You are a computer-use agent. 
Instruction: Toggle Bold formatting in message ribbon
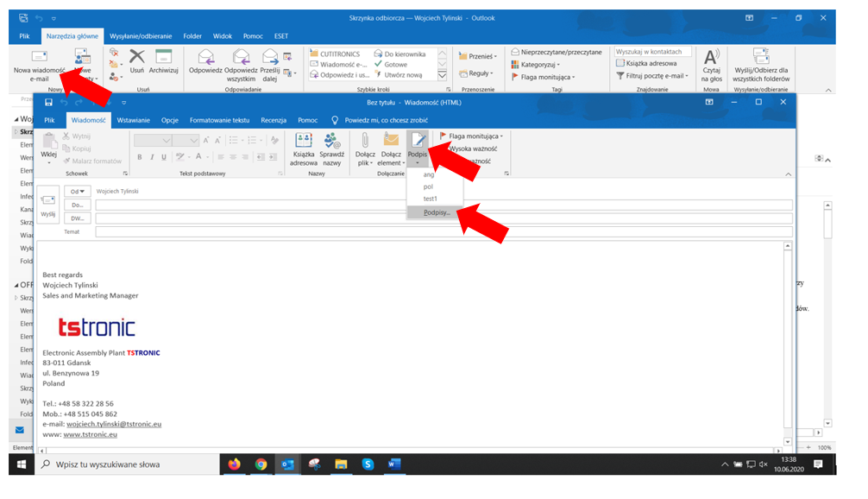[140, 157]
